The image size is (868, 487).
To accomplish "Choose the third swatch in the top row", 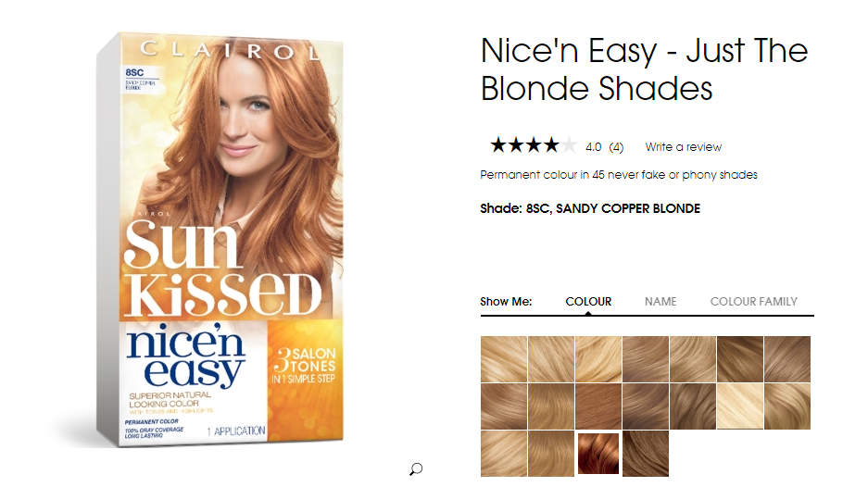I will [x=598, y=359].
